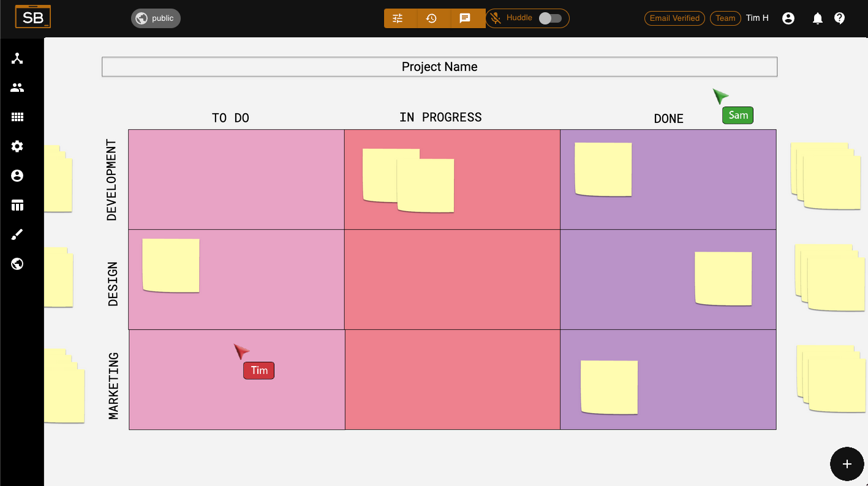This screenshot has height=486, width=868.
Task: Click the SB logo in top-left corner
Action: tap(33, 17)
